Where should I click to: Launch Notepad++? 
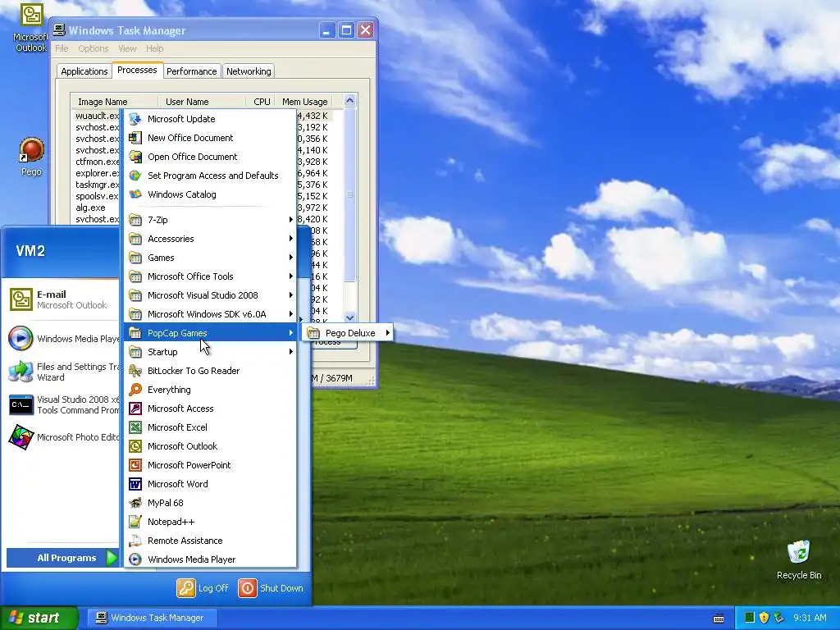point(210,522)
